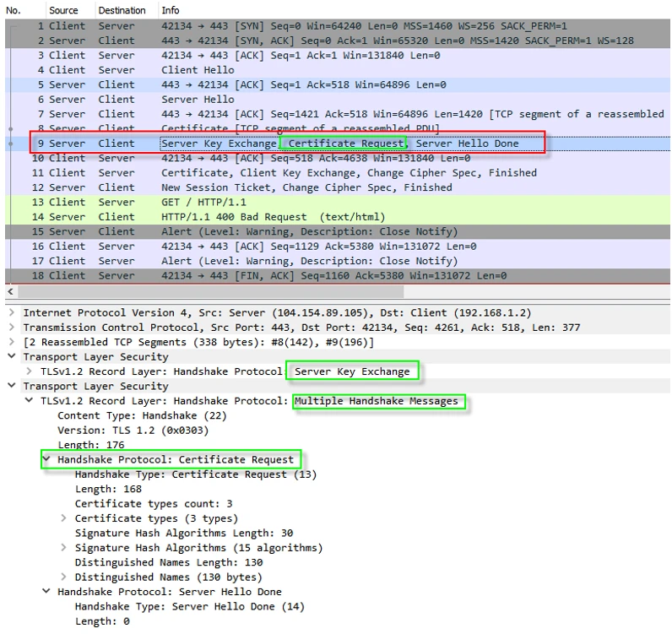The width and height of the screenshot is (672, 634).
Task: Click the Source column header
Action: 63,10
